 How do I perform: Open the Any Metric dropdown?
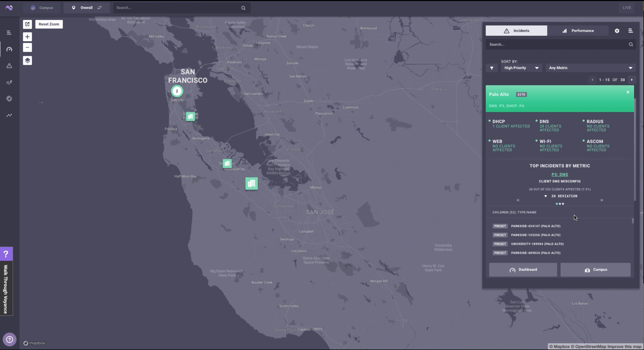coord(590,68)
